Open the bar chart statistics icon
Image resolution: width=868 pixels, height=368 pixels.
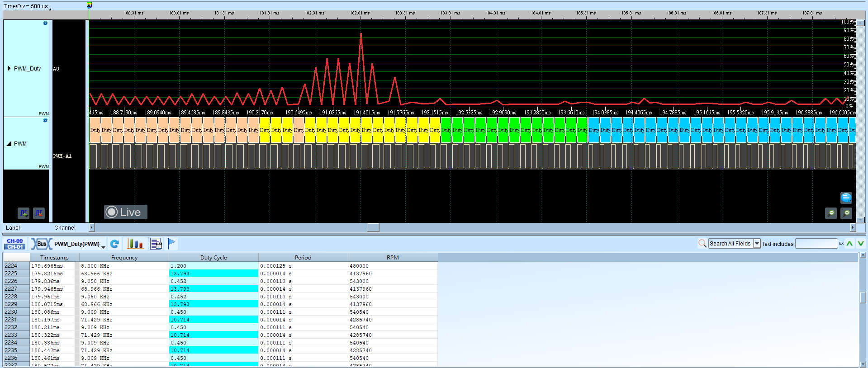[135, 244]
